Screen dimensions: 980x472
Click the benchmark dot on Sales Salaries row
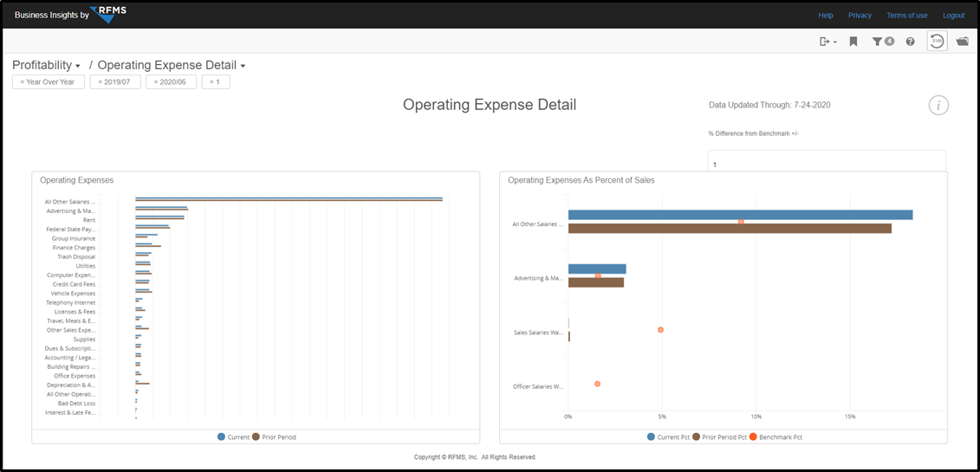tap(660, 330)
